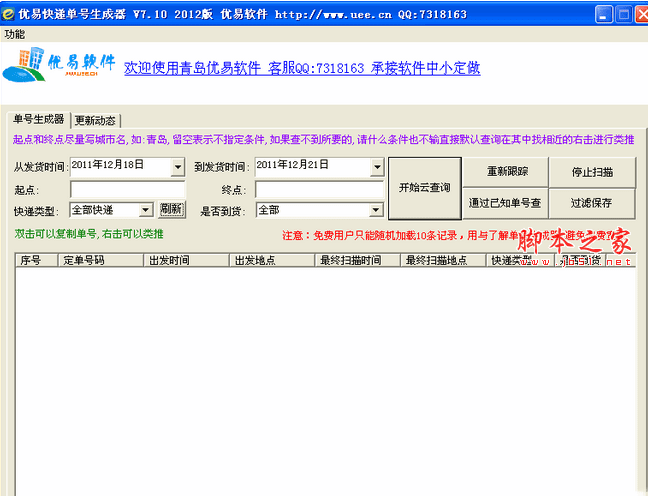The image size is (648, 496).
Task: Expand the 从发货时间 date dropdown
Action: click(178, 167)
